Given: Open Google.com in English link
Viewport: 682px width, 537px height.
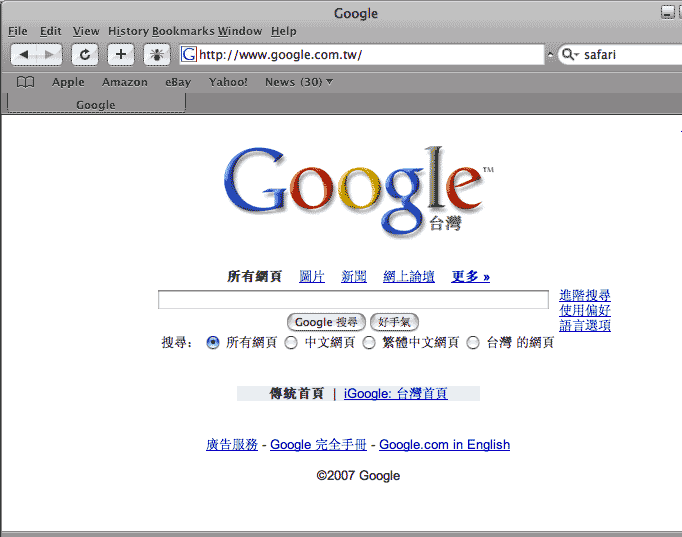Looking at the screenshot, I should (445, 444).
